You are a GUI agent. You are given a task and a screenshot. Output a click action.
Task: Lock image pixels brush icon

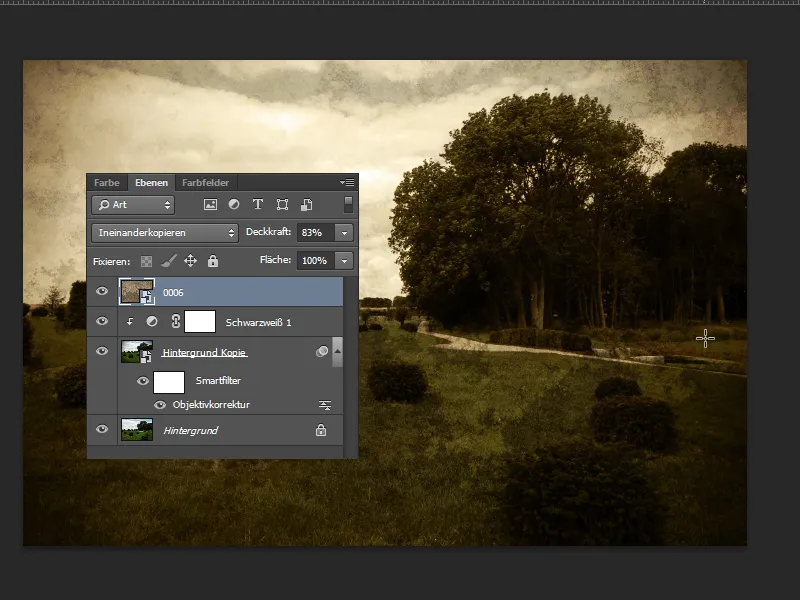tap(168, 261)
